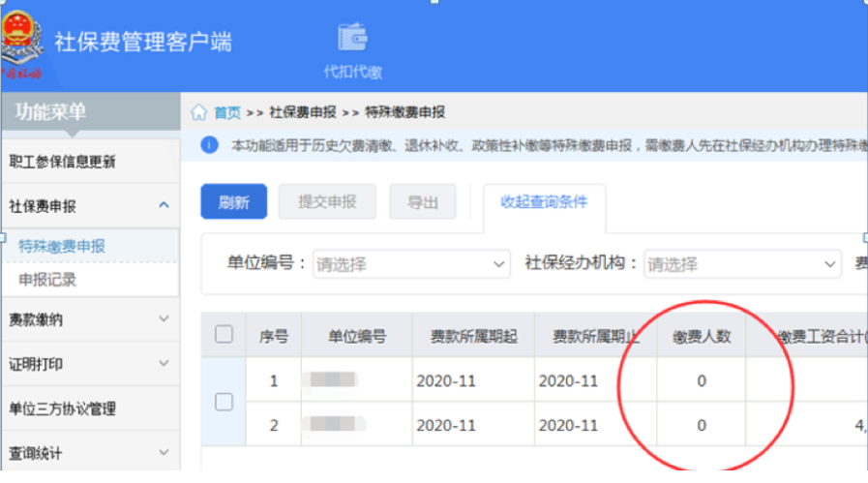The image size is (868, 483).
Task: Open 单位三方协议管理 menu item
Action: coord(62,408)
